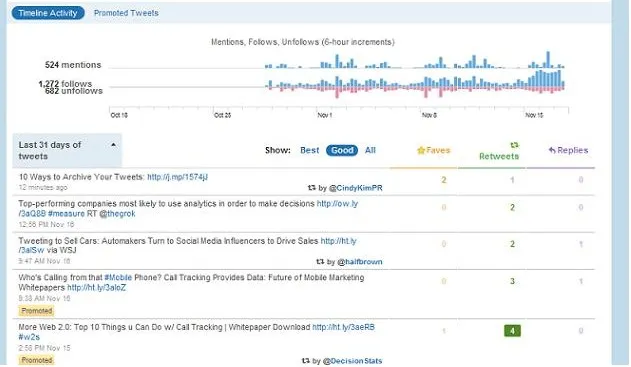Image resolution: width=631 pixels, height=367 pixels.
Task: Sort by Retweets column header
Action: (x=499, y=156)
